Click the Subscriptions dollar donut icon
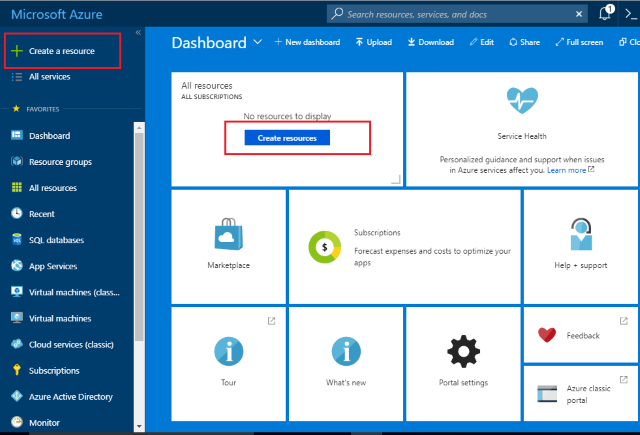 [x=324, y=247]
